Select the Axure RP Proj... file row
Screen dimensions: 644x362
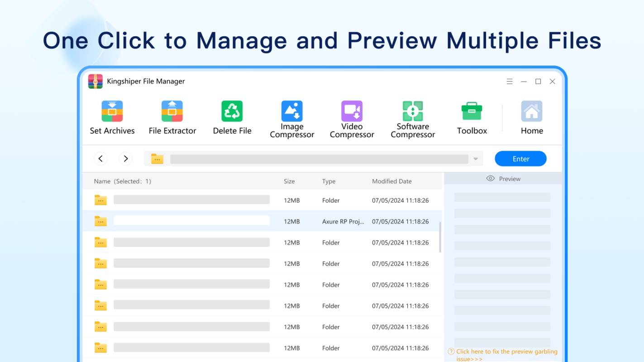pyautogui.click(x=262, y=221)
